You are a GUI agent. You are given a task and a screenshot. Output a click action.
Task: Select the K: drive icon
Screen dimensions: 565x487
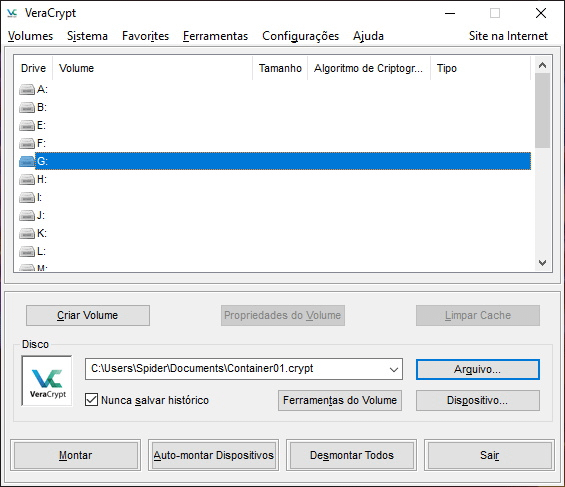pos(27,233)
